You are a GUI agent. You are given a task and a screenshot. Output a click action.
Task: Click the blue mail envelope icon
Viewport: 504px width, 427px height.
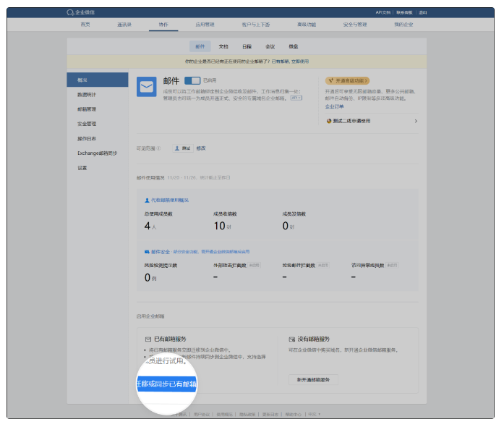tap(147, 87)
